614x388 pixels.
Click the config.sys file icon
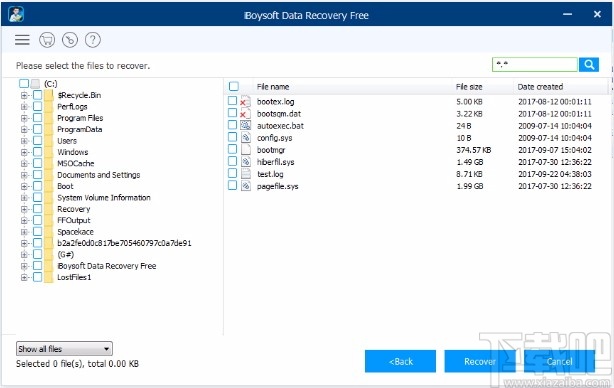[x=245, y=137]
